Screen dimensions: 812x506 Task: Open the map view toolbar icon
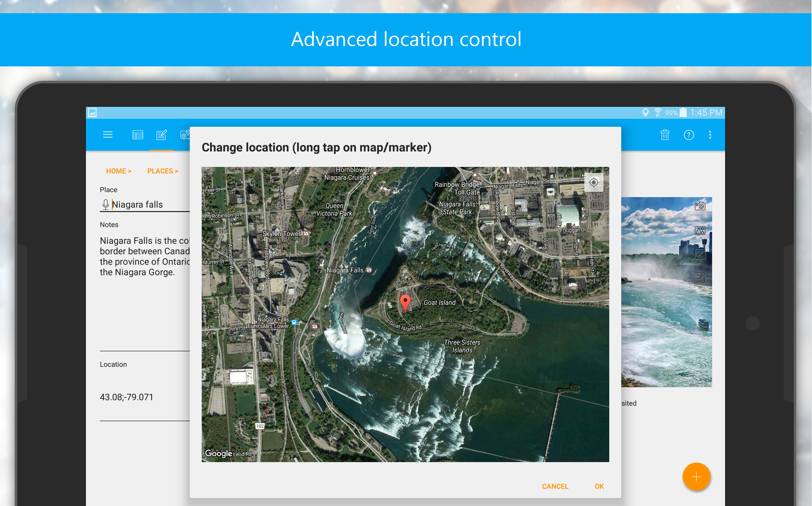coord(185,135)
